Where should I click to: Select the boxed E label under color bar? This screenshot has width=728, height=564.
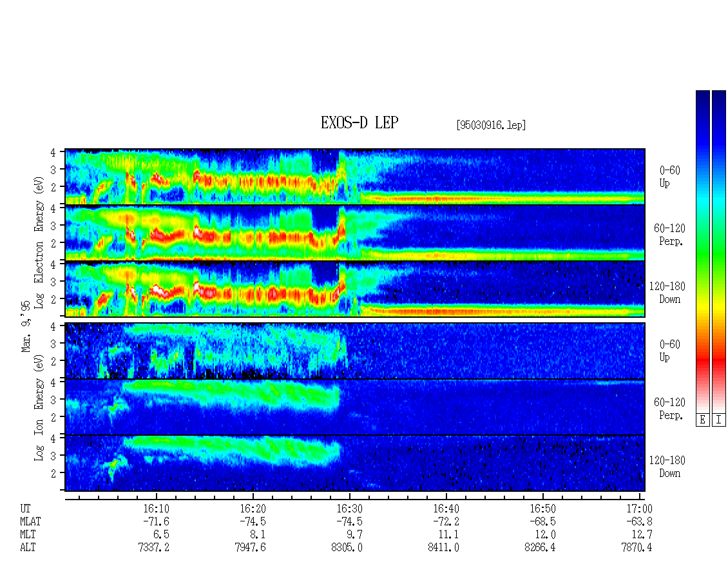(702, 420)
